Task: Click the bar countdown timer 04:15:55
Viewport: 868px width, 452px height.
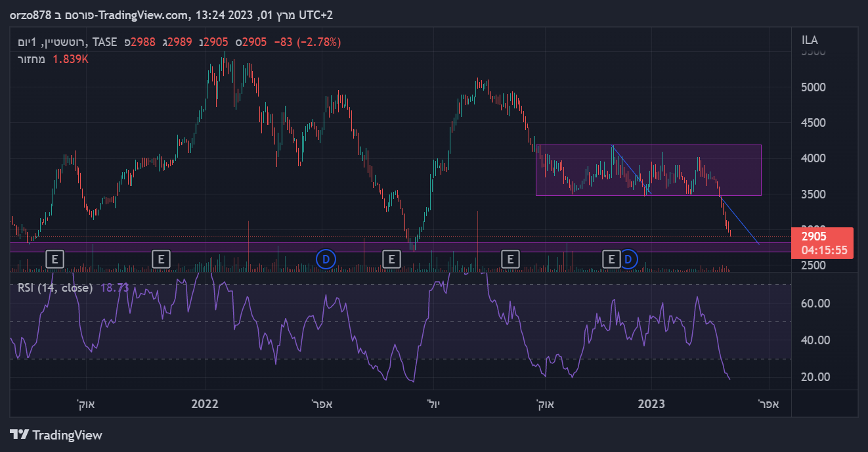Action: 823,250
